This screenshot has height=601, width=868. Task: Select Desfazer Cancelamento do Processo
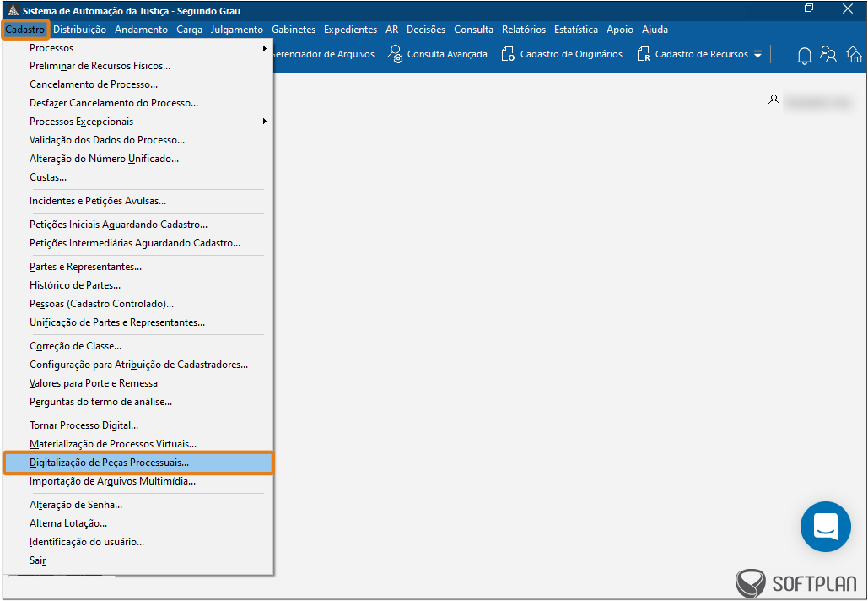click(138, 103)
